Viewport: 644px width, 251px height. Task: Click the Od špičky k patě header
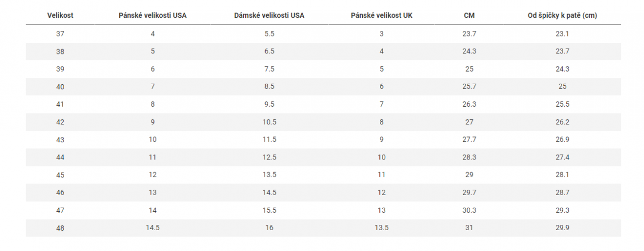[x=562, y=15]
